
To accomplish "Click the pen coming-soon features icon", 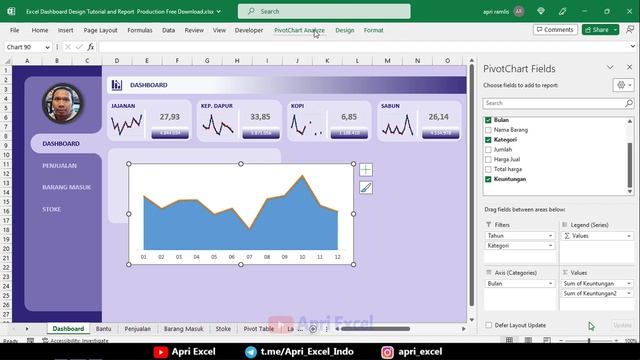I will point(562,11).
